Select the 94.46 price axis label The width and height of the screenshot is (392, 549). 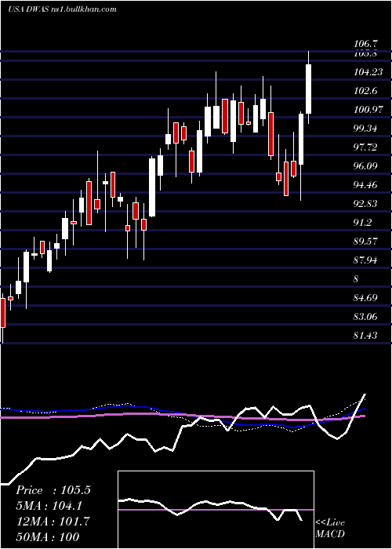tap(365, 185)
